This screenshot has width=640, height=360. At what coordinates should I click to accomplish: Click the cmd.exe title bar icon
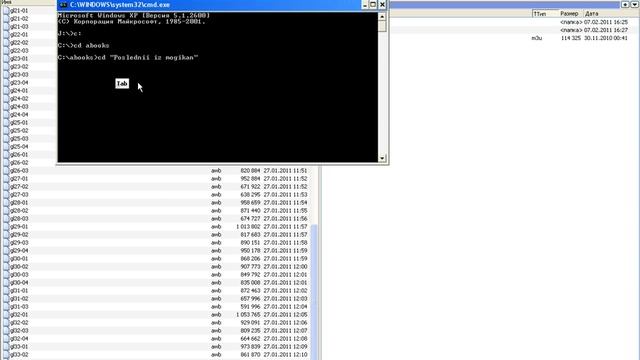(x=63, y=5)
